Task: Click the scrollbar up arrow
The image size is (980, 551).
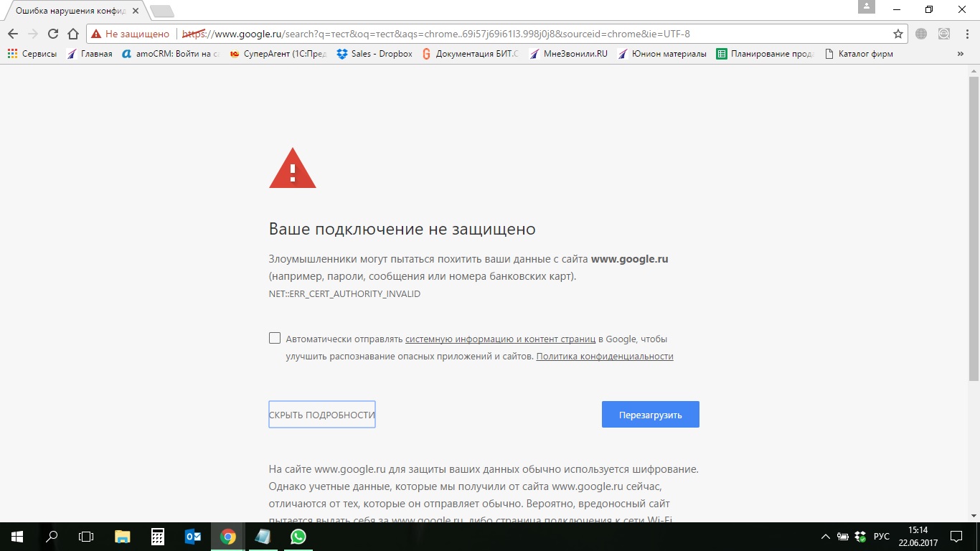Action: tap(974, 71)
